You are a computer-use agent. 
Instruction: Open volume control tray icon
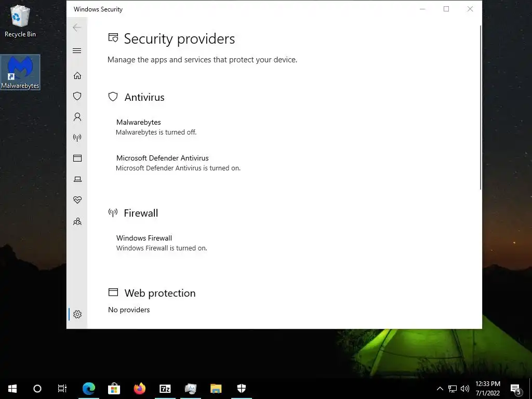click(x=465, y=389)
